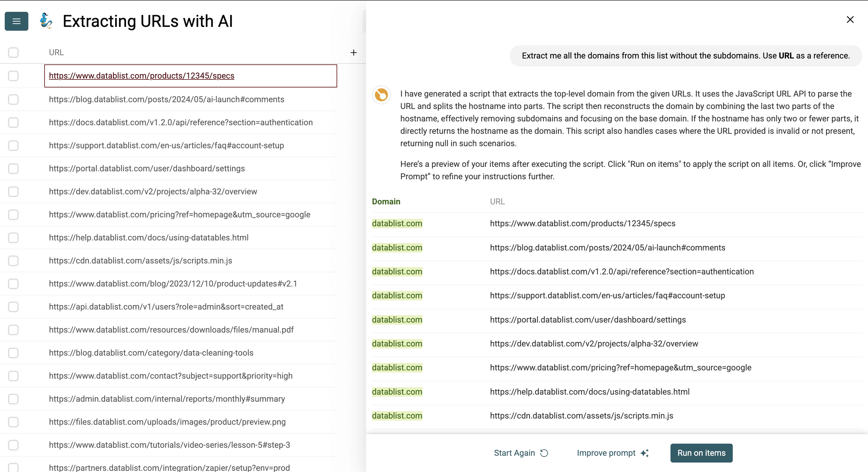This screenshot has height=472, width=868.
Task: Close the AI extraction panel
Action: [x=851, y=19]
